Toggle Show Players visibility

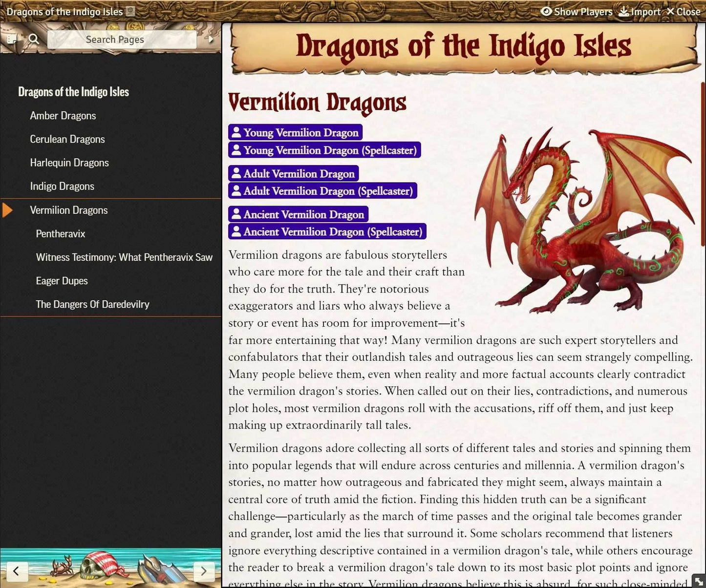point(577,11)
